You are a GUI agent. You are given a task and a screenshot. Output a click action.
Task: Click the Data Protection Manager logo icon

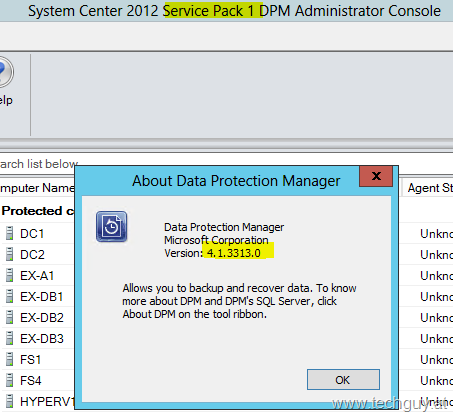coord(111,227)
